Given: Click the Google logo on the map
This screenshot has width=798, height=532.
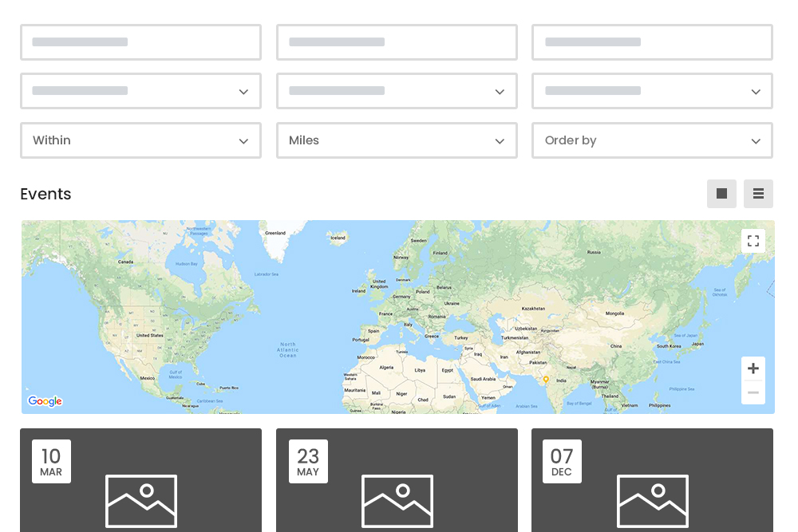Looking at the screenshot, I should click(45, 401).
